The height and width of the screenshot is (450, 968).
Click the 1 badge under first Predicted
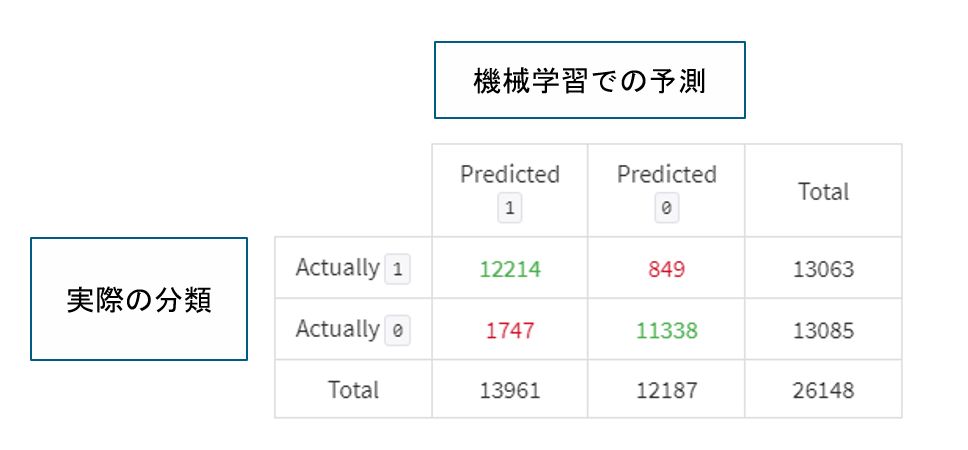pos(510,209)
